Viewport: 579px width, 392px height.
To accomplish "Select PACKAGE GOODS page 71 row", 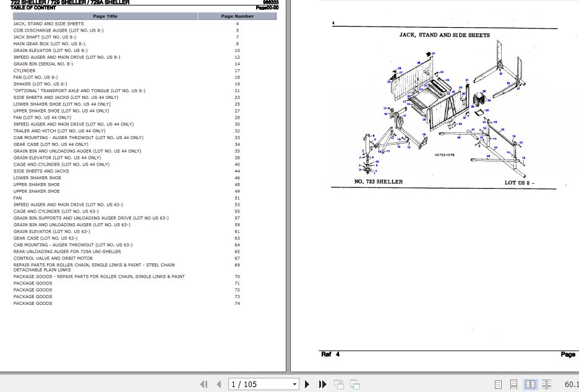I will coord(33,283).
